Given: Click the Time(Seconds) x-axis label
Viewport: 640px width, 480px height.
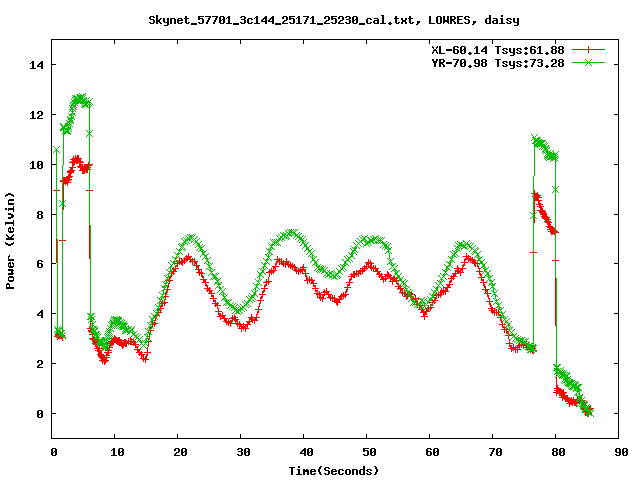Looking at the screenshot, I should [334, 471].
